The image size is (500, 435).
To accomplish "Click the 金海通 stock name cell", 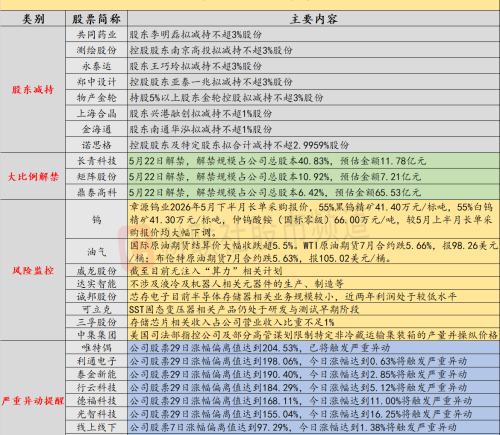I will tap(96, 129).
